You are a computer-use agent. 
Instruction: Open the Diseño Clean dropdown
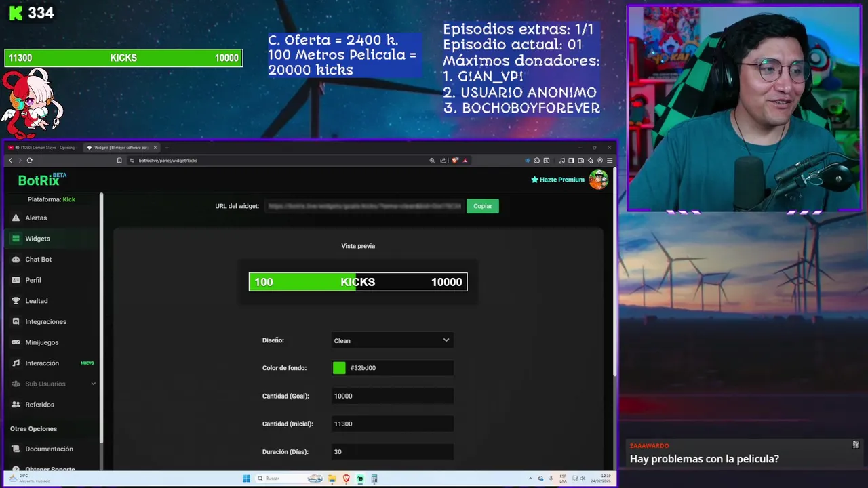point(392,340)
